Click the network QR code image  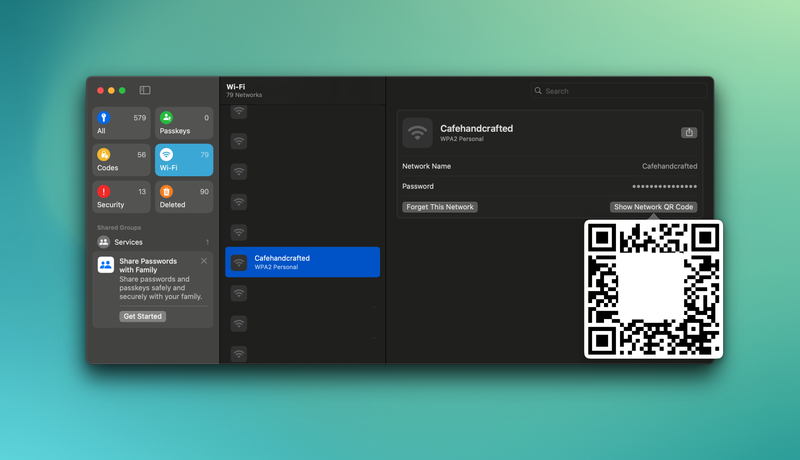point(653,289)
